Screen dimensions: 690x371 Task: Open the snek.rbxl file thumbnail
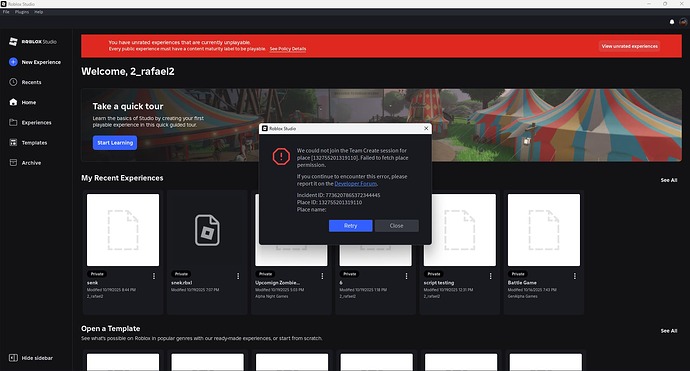point(207,230)
